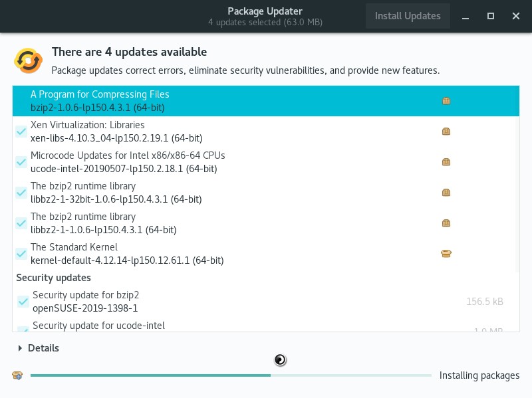The image size is (532, 398).
Task: Click the orange update arrows icon in the header
Action: (x=28, y=60)
